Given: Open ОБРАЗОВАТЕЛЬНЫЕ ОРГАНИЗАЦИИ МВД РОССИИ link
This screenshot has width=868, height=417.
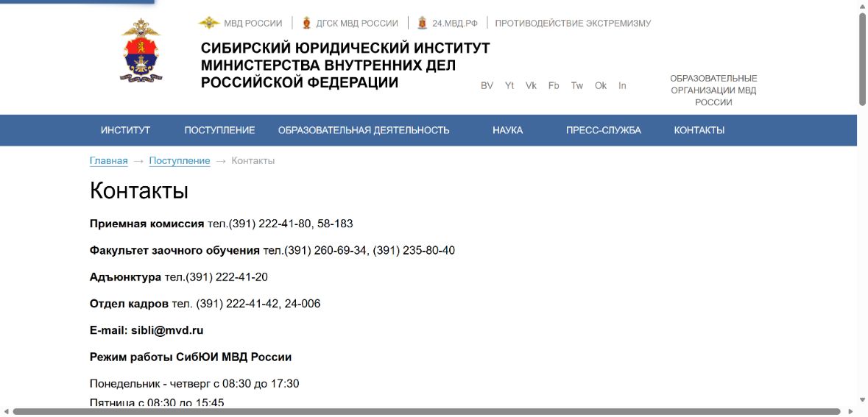Looking at the screenshot, I should [713, 90].
